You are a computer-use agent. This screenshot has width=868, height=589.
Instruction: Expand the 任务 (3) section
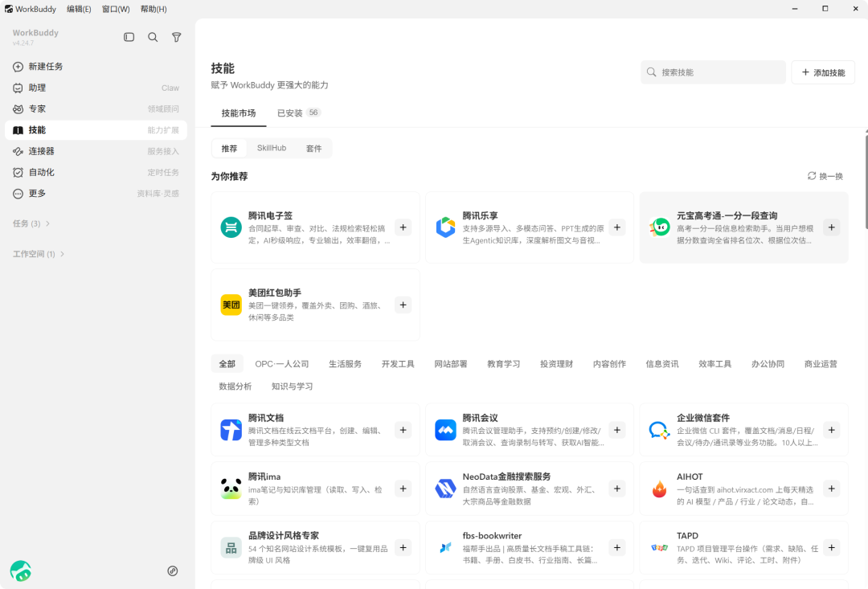point(31,223)
